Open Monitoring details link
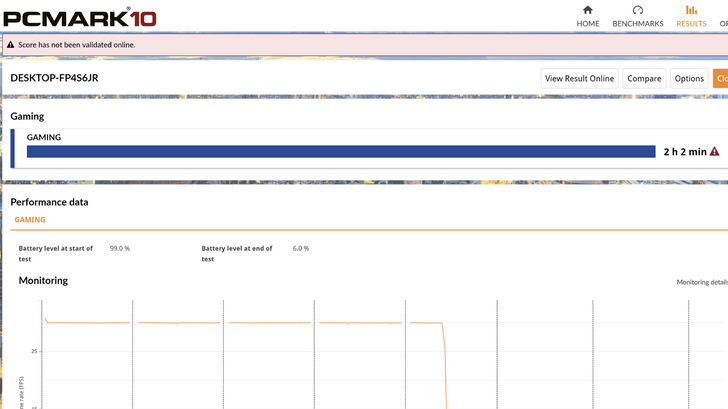The width and height of the screenshot is (728, 409). [702, 282]
